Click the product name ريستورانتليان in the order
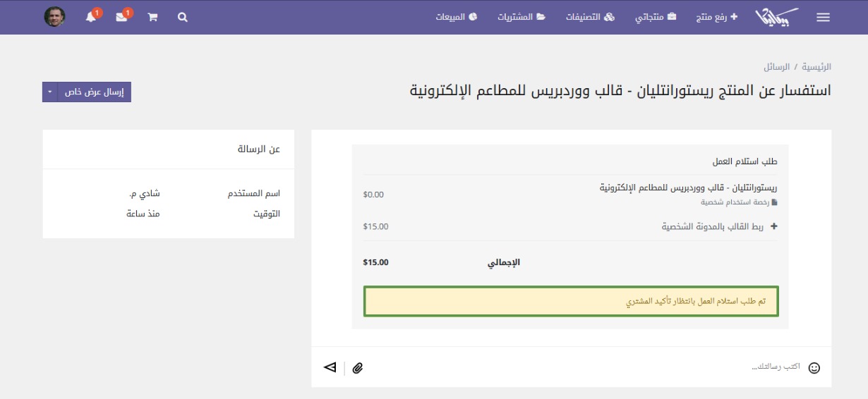Screen dimensions: 868x399 point(688,188)
